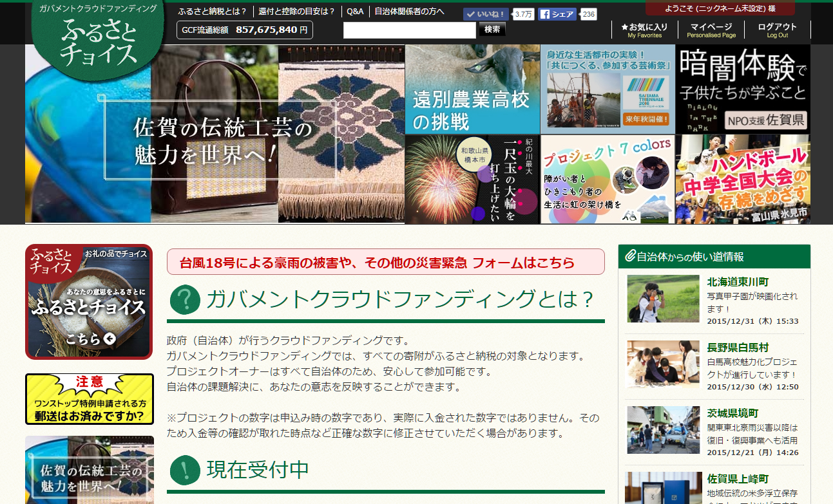Click the 北海道東川町 photographer thumbnail
The height and width of the screenshot is (504, 833).
[x=663, y=299]
